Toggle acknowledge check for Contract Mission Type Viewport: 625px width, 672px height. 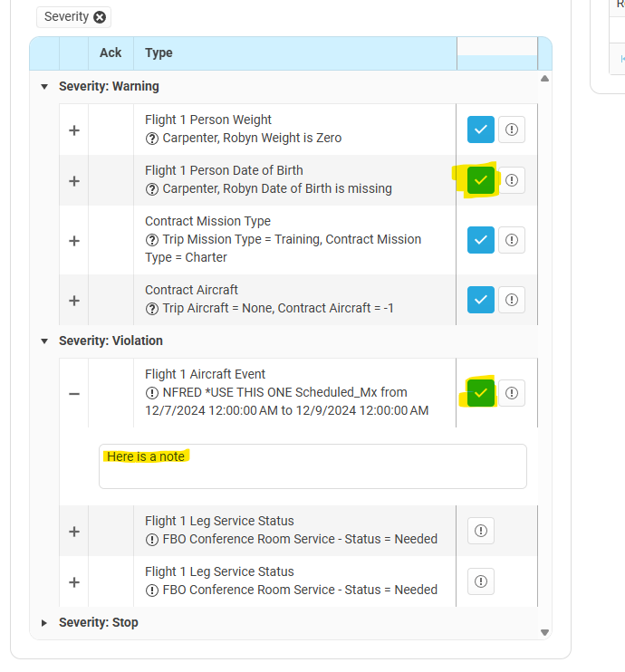(481, 240)
